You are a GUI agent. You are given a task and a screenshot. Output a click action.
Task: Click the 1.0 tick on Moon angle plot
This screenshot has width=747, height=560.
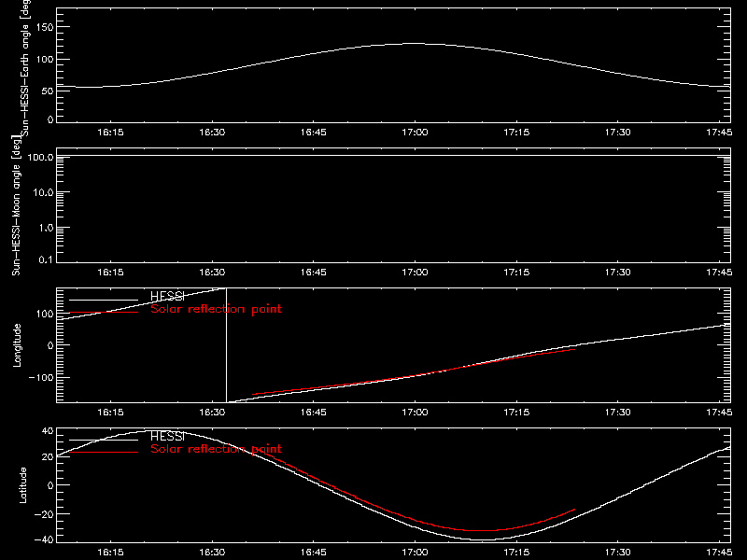pos(46,228)
